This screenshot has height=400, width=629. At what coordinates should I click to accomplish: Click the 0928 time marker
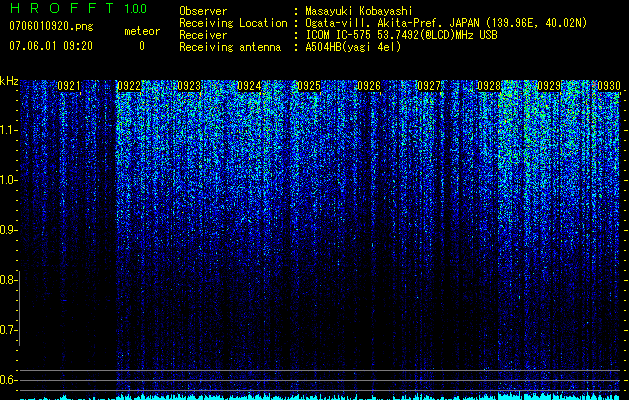coord(489,86)
